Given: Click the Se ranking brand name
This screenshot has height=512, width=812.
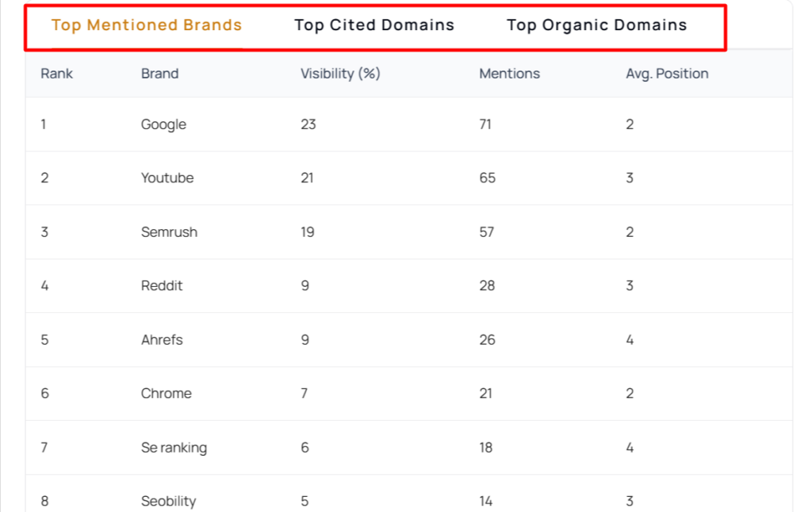Looking at the screenshot, I should [x=174, y=448].
